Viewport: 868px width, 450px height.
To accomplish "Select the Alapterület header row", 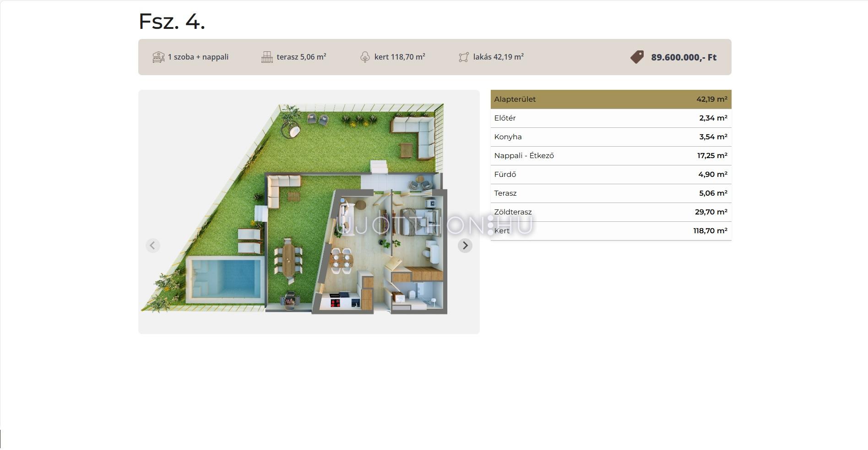I will coord(611,99).
